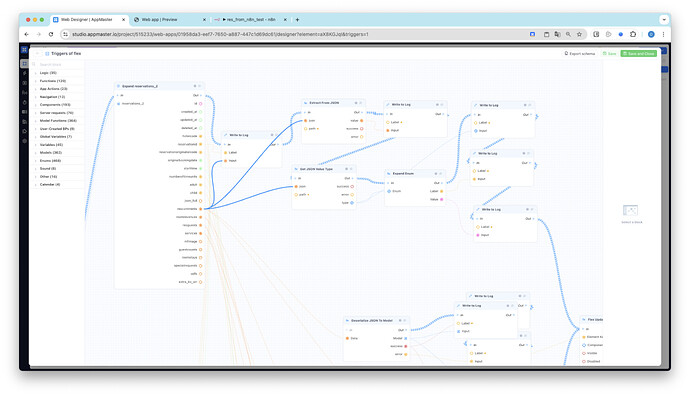Click the green Save and Close button
Screen dimensions: 690x396
click(x=639, y=54)
